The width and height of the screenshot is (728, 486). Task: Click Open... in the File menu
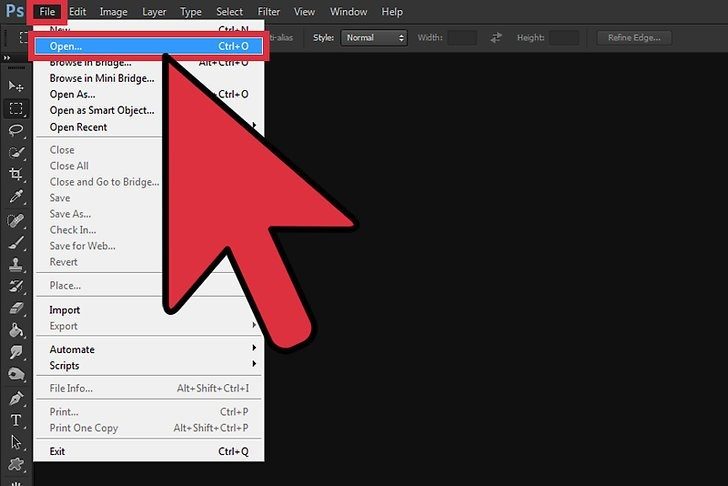pyautogui.click(x=66, y=46)
